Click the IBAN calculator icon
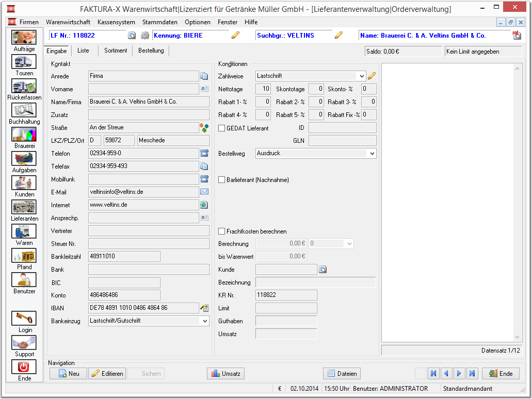The image size is (532, 399). tap(204, 308)
